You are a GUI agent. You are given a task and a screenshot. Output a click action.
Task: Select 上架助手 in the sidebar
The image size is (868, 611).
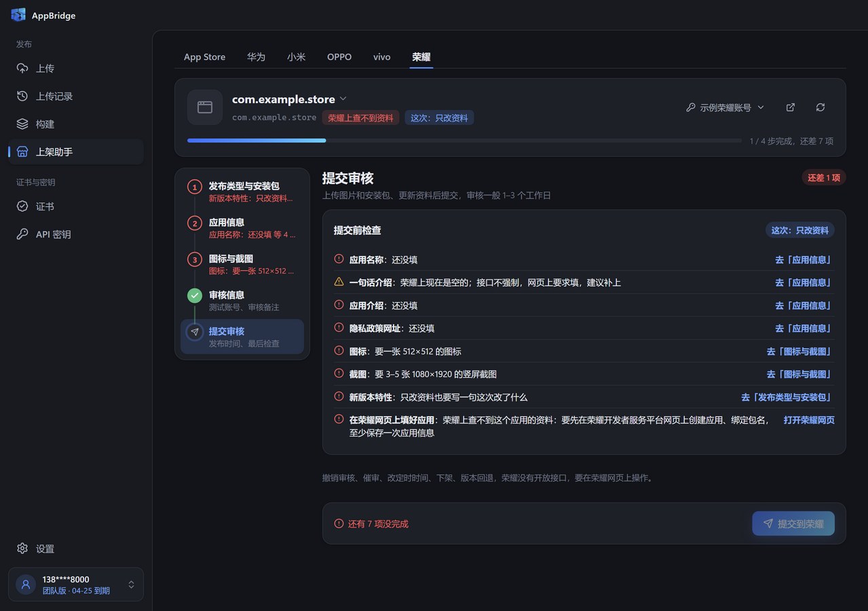(76, 152)
